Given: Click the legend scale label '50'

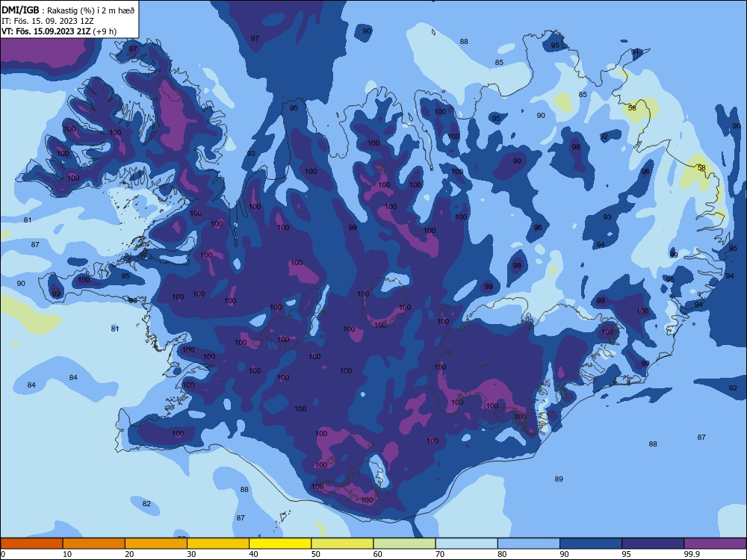Looking at the screenshot, I should point(315,554).
